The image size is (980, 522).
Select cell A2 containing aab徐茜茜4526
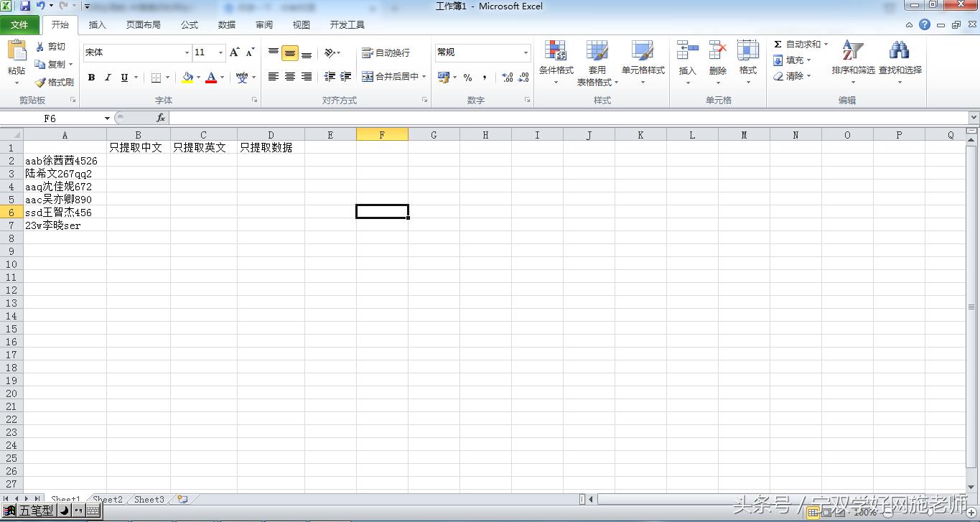pyautogui.click(x=65, y=161)
